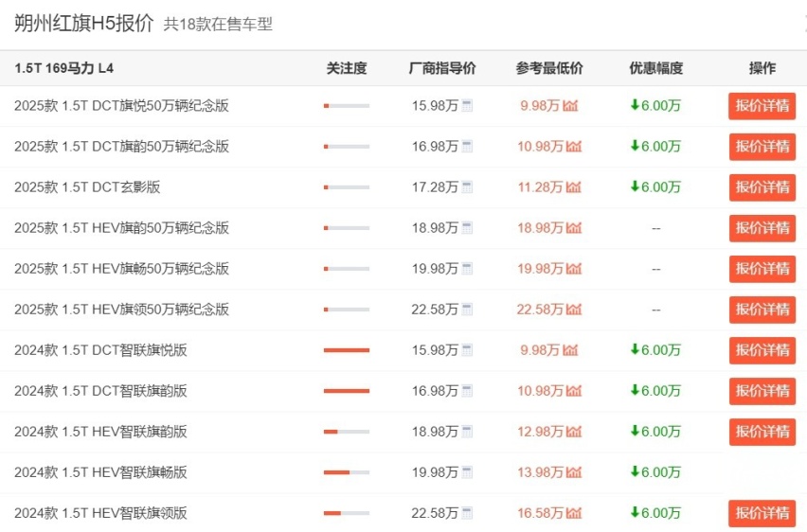The image size is (807, 532).
Task: Click the 厂商指导价 column header
Action: click(x=442, y=68)
